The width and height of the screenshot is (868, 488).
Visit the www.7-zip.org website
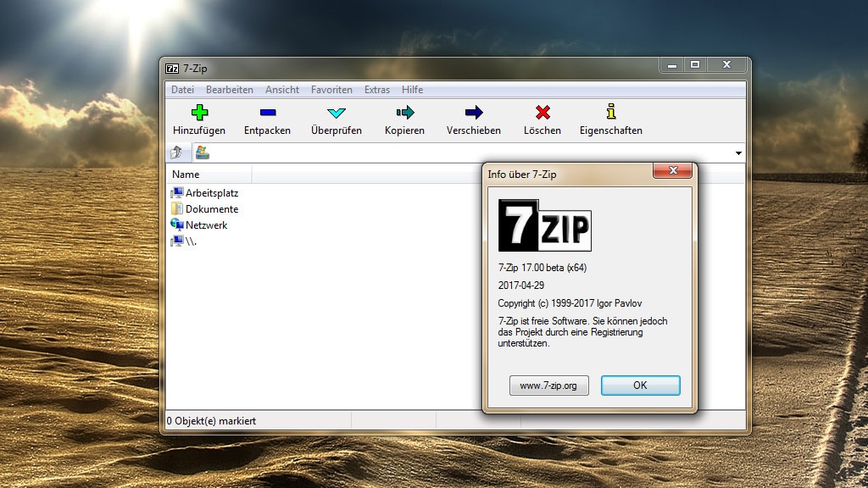coord(548,385)
